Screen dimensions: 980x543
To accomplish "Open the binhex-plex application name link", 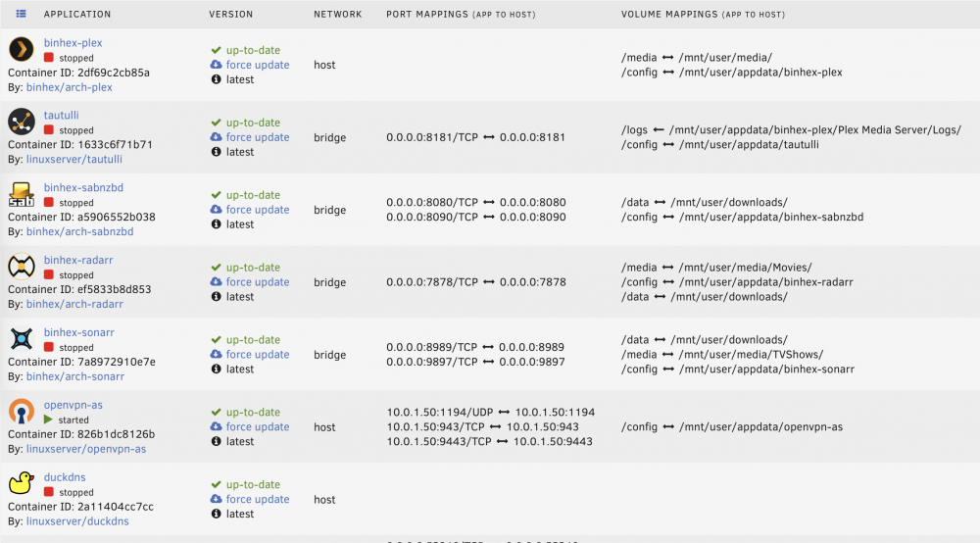I will click(x=73, y=43).
